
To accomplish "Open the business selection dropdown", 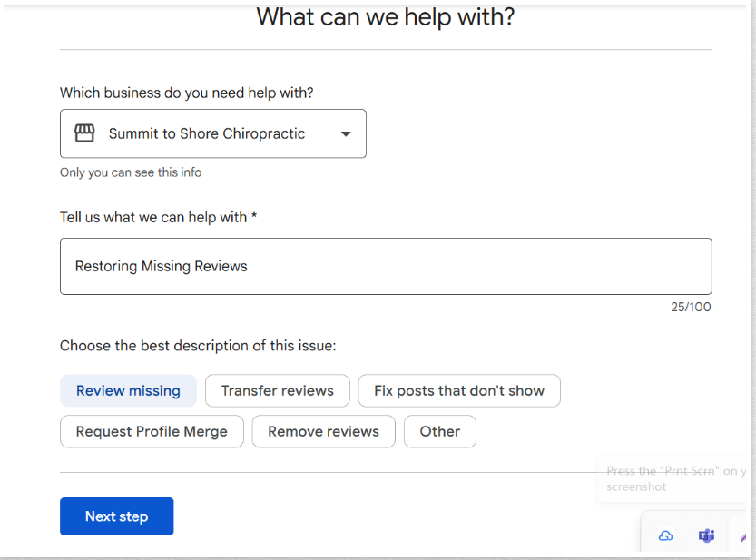I will 212,133.
